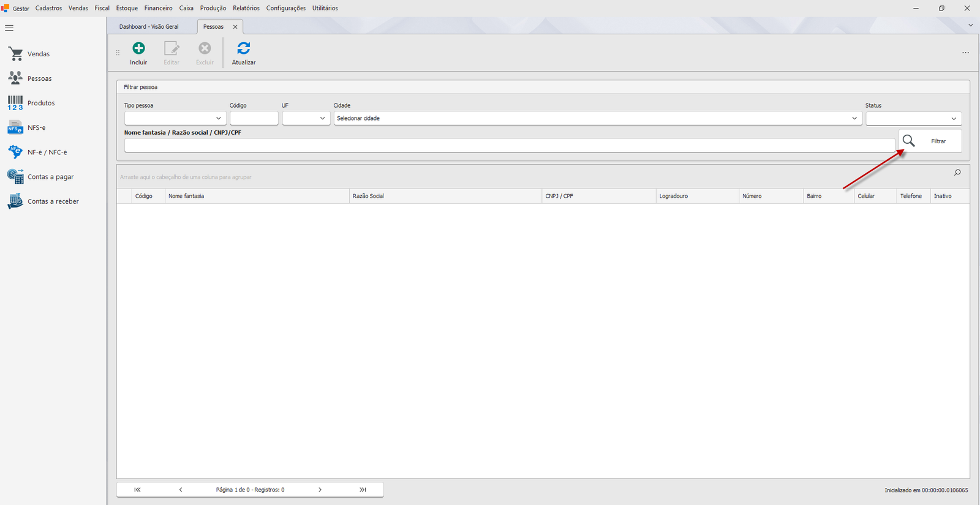Viewport: 980px width, 505px height.
Task: Open the Fiscal menu
Action: coord(102,8)
